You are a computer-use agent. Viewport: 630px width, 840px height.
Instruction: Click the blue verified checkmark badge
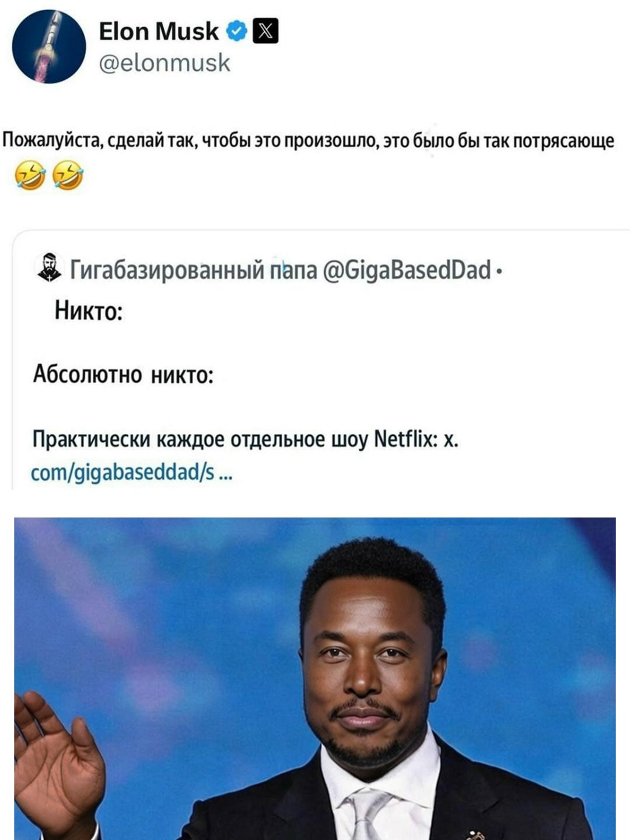tap(236, 32)
